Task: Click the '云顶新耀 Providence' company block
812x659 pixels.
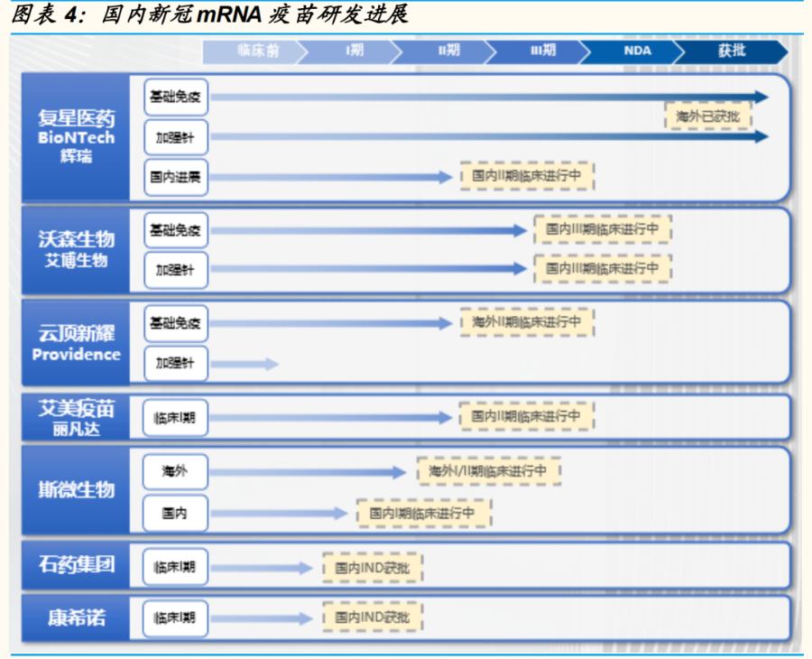Action: tap(76, 343)
